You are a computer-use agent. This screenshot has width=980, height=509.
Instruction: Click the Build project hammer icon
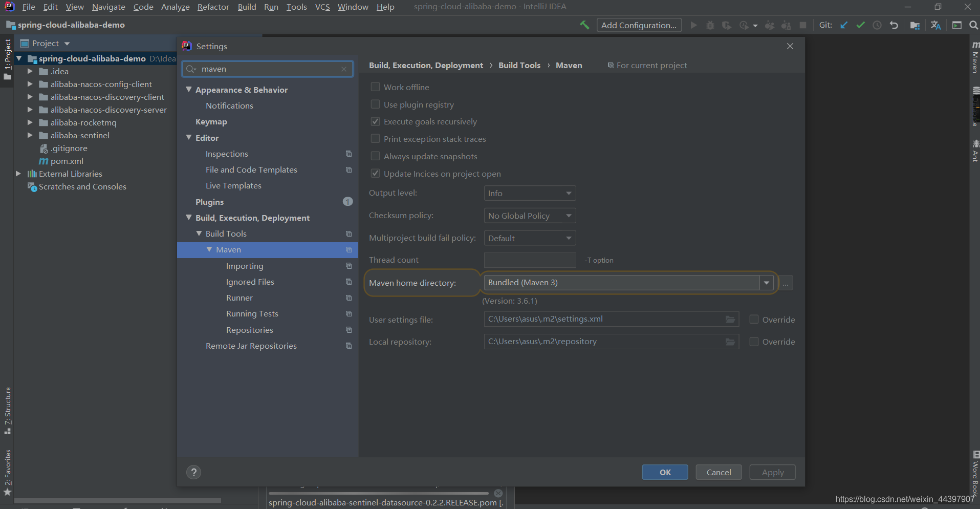pos(584,25)
